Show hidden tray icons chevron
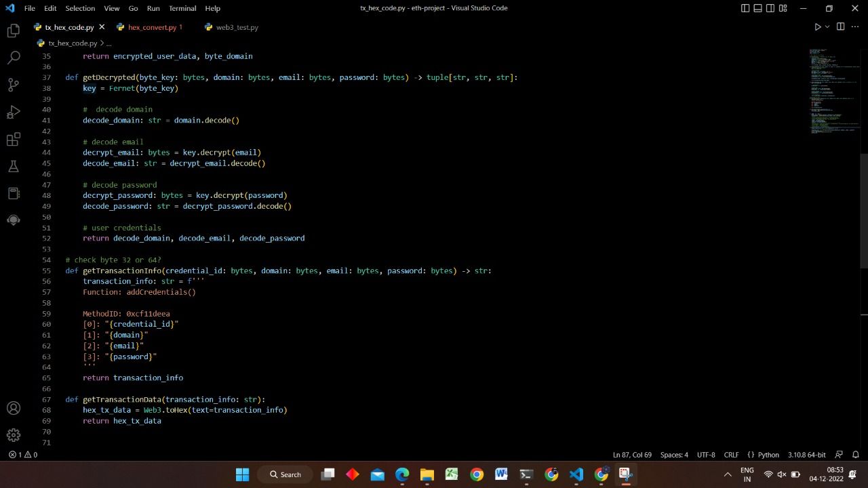The width and height of the screenshot is (868, 488). coord(728,474)
